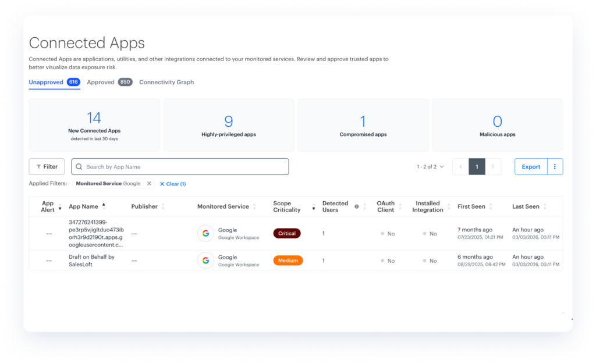Viewport: 596px width, 364px height.
Task: Sort by the App Name column arrow
Action: coord(104,205)
